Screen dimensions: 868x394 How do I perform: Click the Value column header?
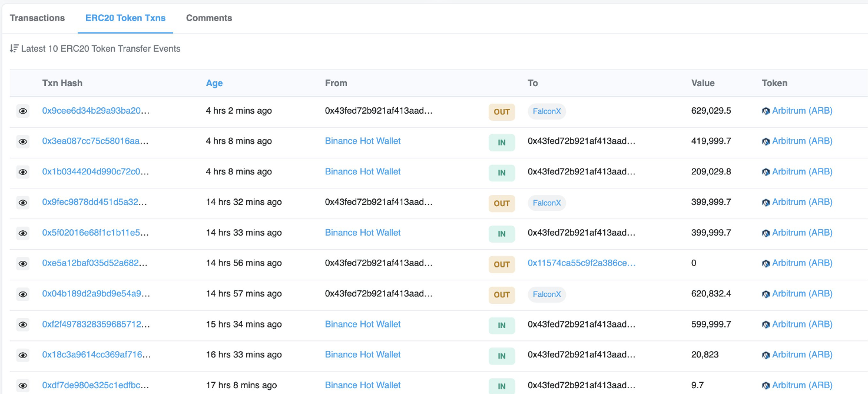(x=703, y=83)
